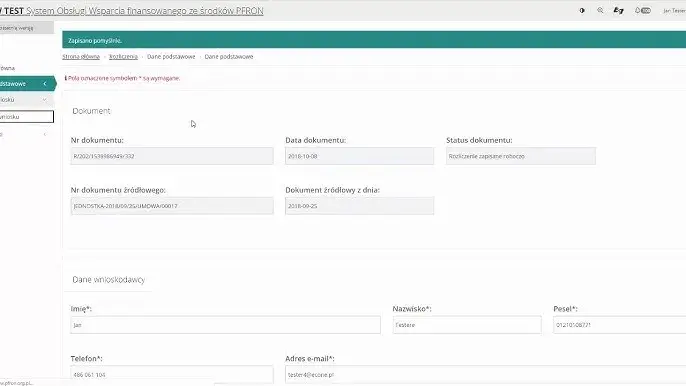Viewport: 686px width, 386px height.
Task: Open the sign-language interpreter icon
Action: pyautogui.click(x=618, y=11)
